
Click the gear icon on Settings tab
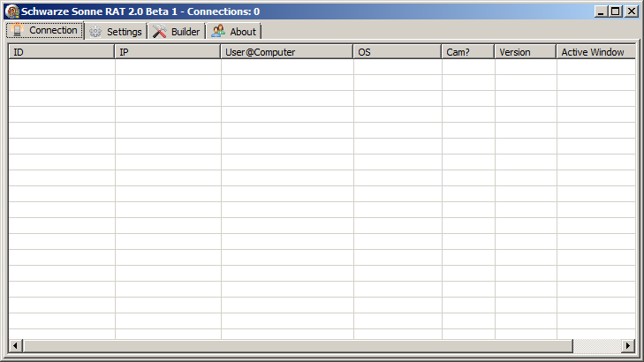point(95,32)
